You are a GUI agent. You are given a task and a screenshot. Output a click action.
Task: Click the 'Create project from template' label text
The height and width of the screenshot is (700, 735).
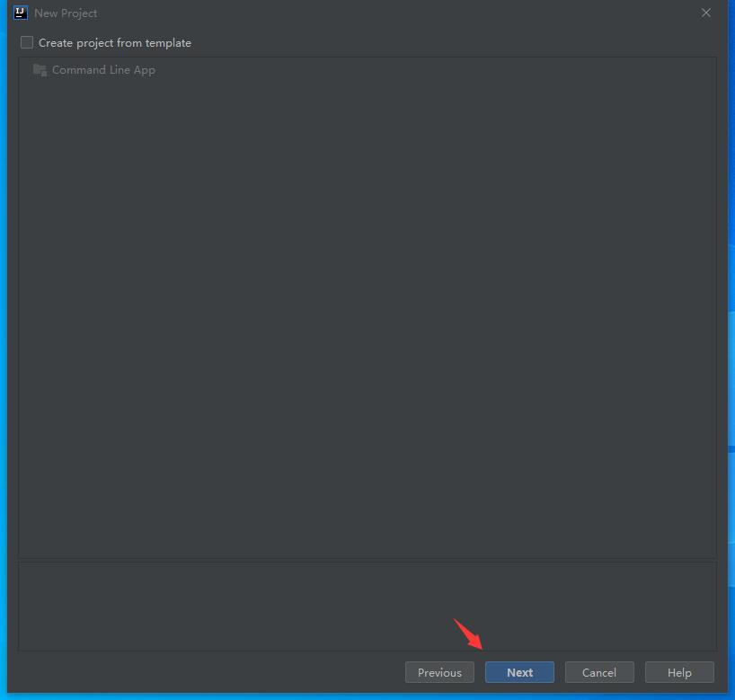tap(115, 43)
